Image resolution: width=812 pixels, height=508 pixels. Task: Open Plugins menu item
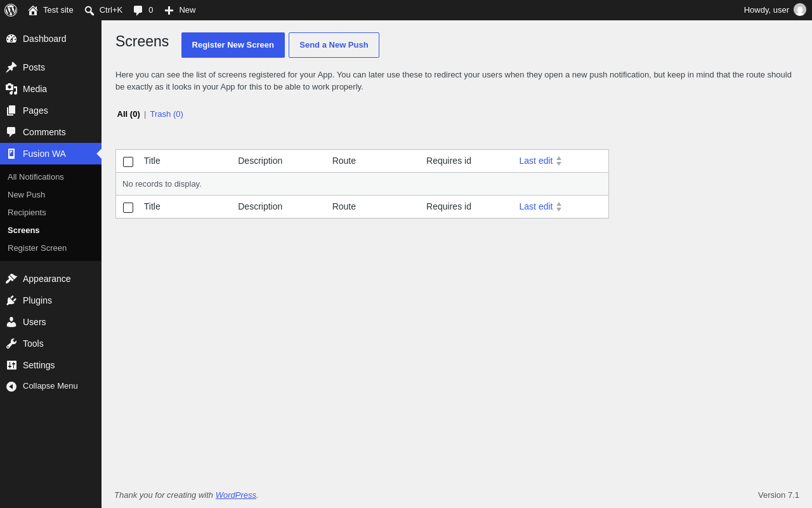click(x=51, y=300)
